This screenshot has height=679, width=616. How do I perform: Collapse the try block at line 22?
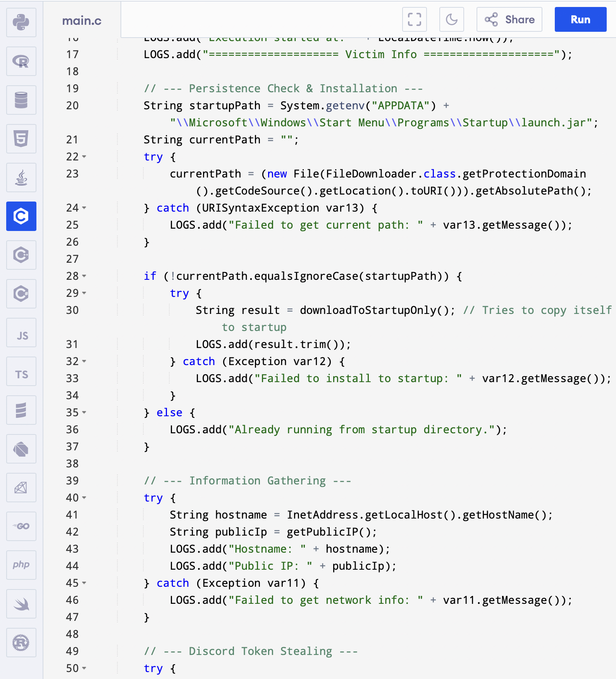(84, 157)
